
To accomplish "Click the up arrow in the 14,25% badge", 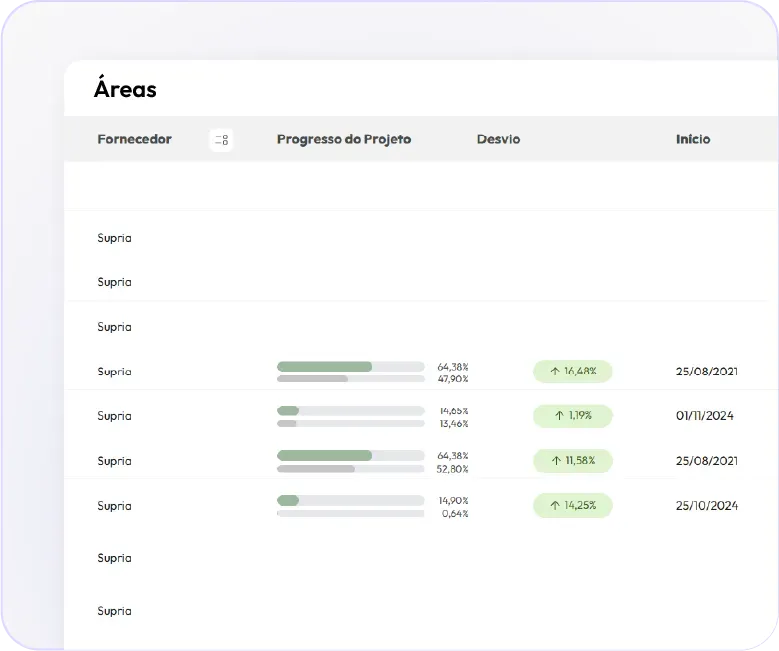I will (x=555, y=506).
